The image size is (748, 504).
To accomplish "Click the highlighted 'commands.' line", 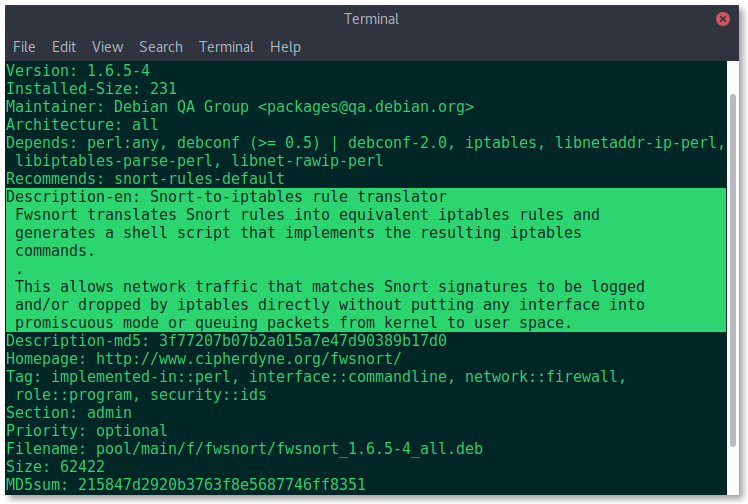I will coord(55,251).
